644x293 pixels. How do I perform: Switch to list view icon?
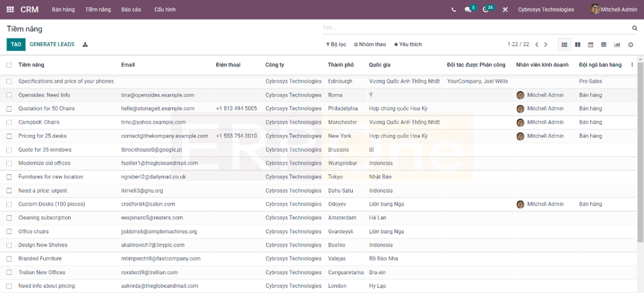click(564, 45)
